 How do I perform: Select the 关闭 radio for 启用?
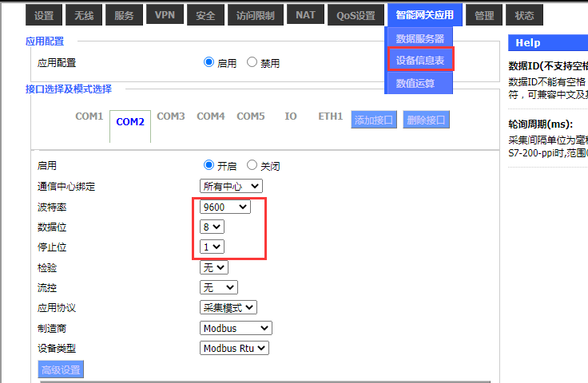click(252, 165)
